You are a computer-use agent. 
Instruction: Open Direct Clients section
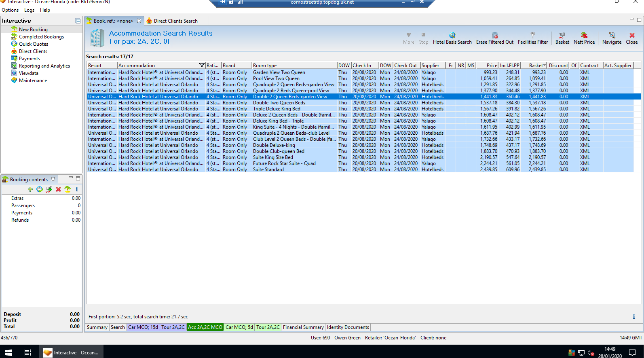pos(33,51)
